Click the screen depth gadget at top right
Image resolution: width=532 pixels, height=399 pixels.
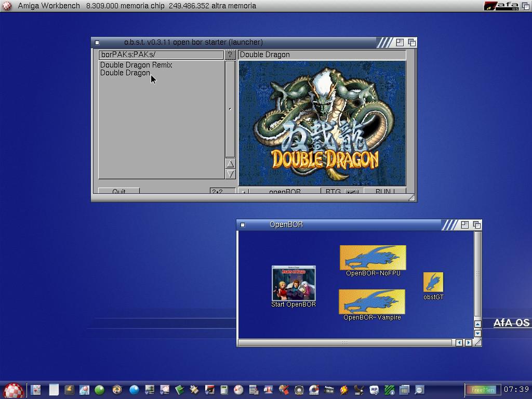[x=526, y=6]
